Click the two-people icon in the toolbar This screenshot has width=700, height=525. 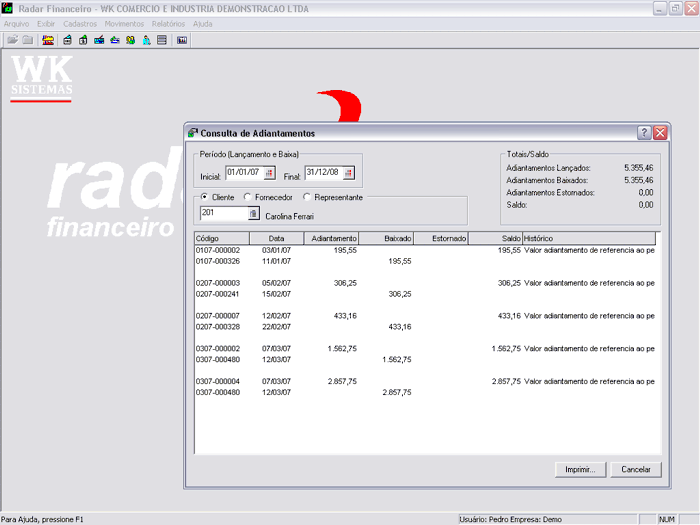[x=130, y=40]
